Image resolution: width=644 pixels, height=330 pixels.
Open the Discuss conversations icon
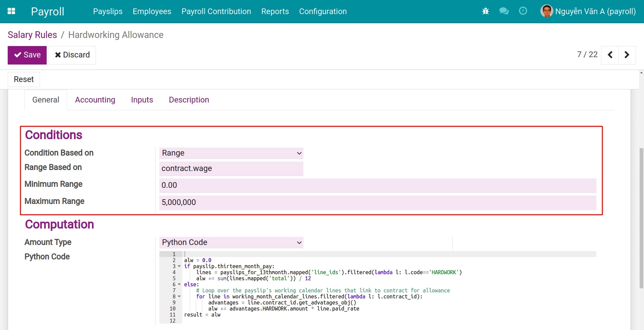point(504,11)
